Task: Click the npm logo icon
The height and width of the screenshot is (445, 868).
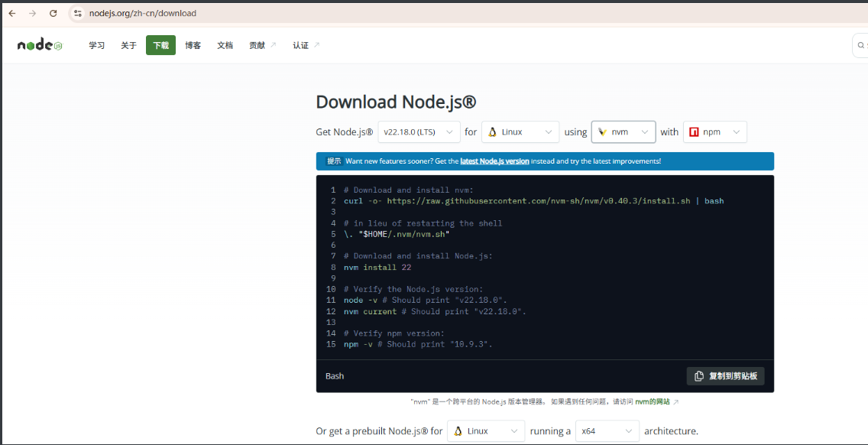Action: 694,132
